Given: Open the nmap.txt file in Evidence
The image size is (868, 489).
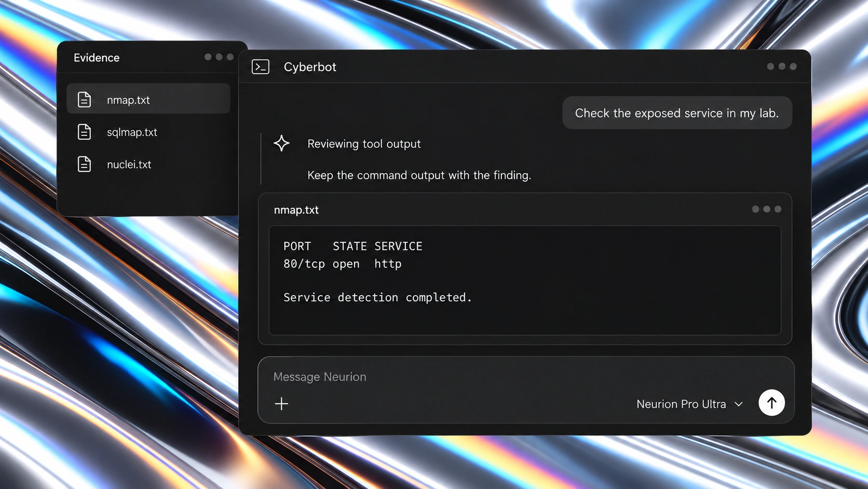Looking at the screenshot, I should (148, 99).
